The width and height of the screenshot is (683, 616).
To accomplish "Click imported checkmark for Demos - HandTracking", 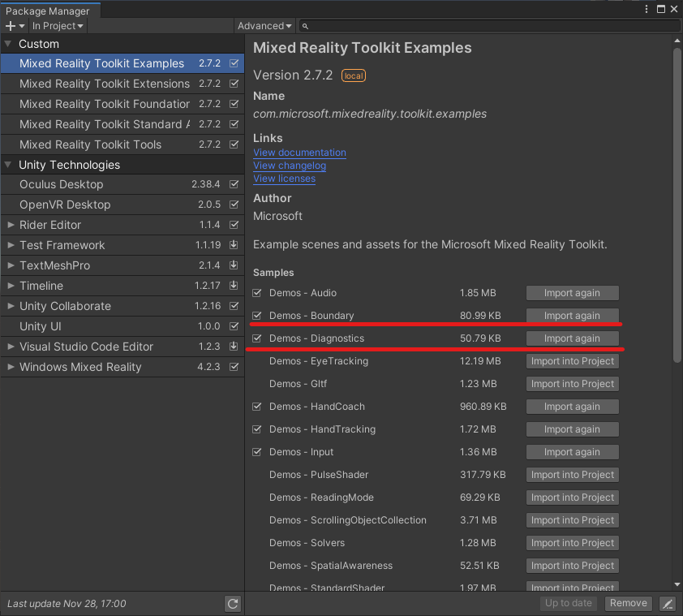I will [x=257, y=429].
